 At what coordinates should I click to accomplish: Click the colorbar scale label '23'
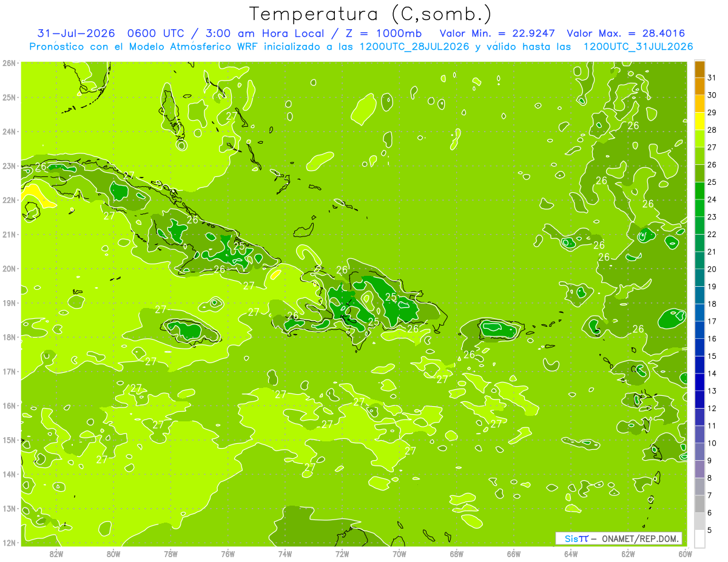712,217
